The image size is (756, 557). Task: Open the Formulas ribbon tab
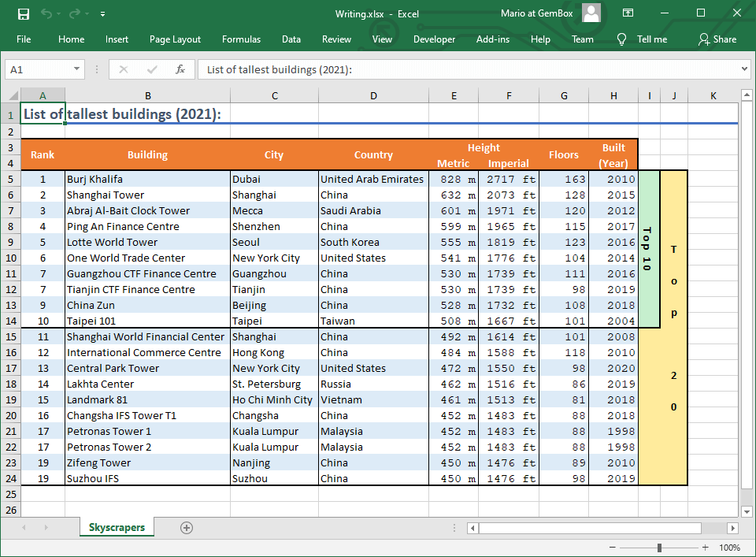(241, 39)
